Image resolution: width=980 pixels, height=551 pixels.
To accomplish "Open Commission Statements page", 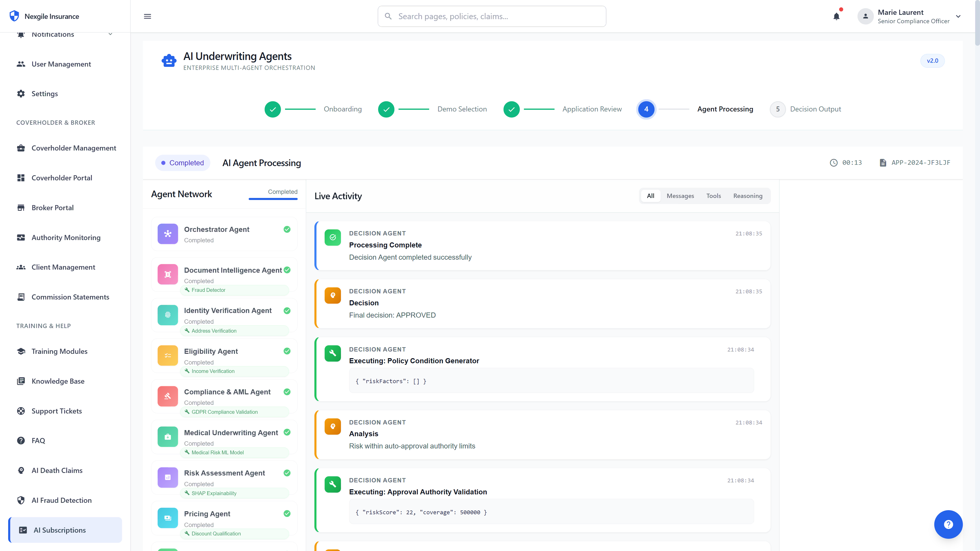I will pos(70,297).
